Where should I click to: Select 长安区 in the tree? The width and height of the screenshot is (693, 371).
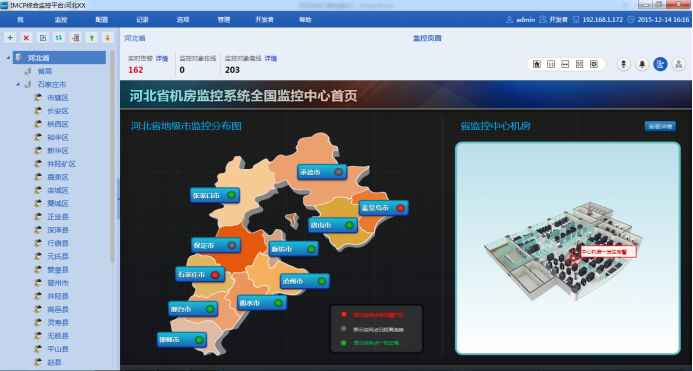pos(58,111)
